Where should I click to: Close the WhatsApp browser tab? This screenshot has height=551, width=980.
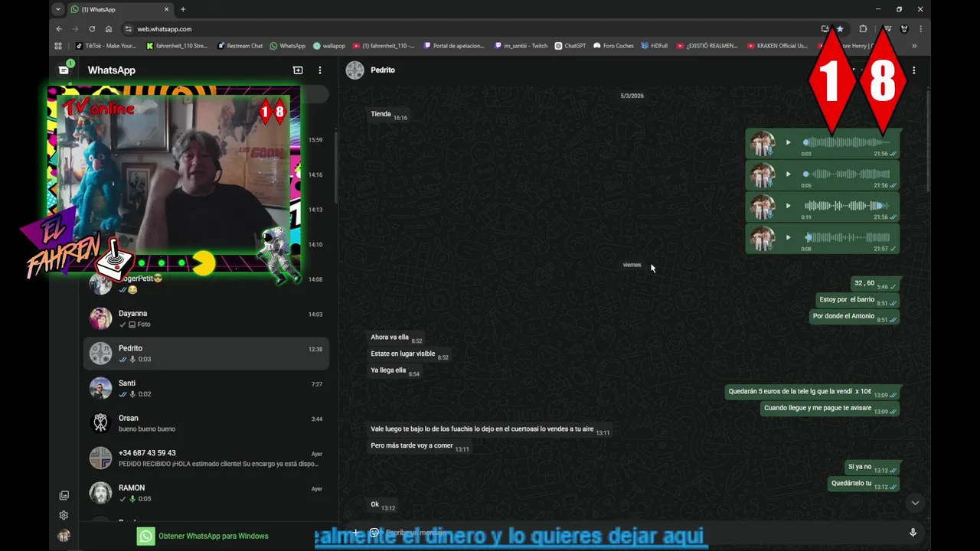pos(167,9)
